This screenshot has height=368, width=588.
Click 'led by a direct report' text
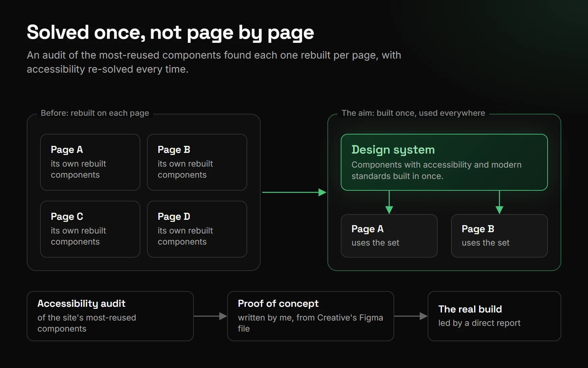[x=479, y=323]
